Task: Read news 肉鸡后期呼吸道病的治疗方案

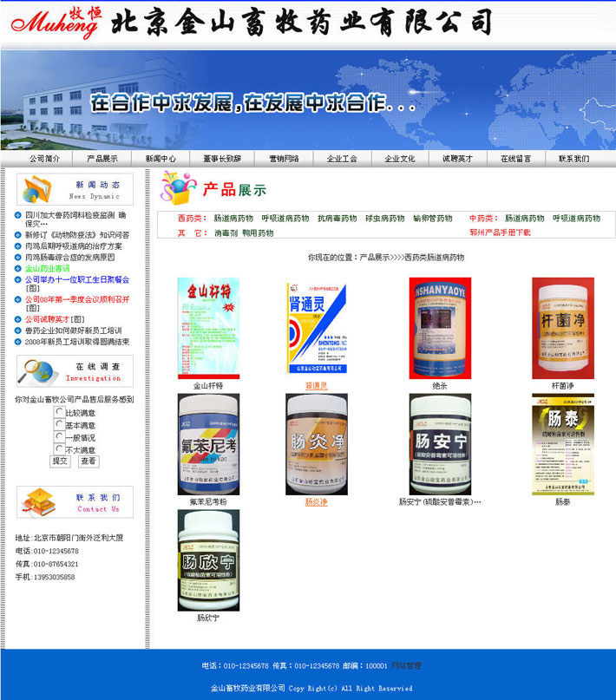Action: point(73,246)
